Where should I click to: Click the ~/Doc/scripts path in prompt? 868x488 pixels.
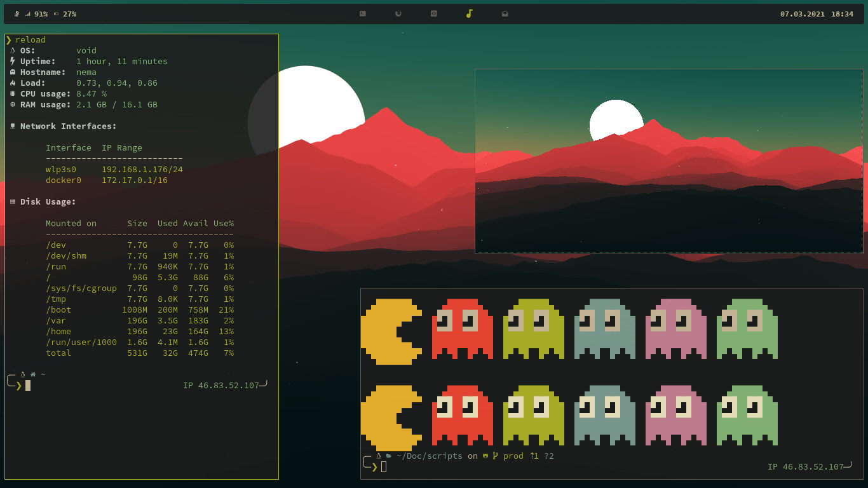pos(430,456)
